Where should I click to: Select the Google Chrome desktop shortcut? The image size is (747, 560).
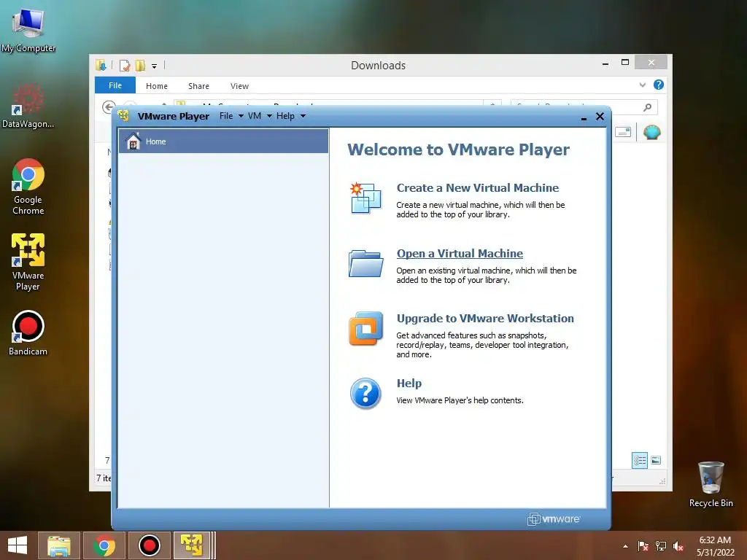(28, 187)
